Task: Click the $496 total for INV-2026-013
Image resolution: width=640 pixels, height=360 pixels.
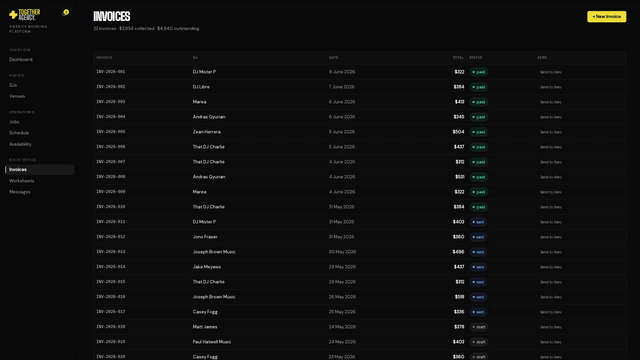Action: click(458, 252)
